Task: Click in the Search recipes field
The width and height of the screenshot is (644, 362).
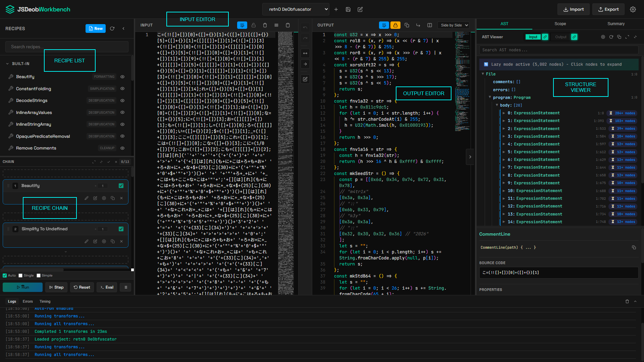Action: pyautogui.click(x=67, y=47)
